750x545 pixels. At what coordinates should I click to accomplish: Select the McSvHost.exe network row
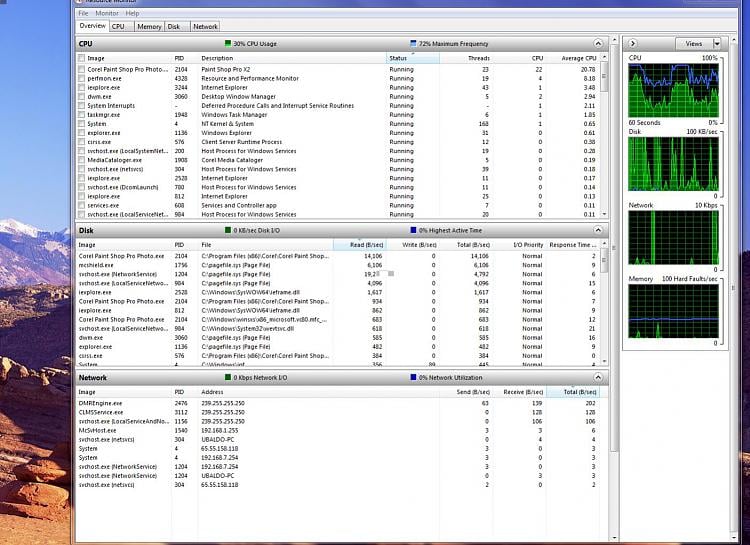pos(338,431)
